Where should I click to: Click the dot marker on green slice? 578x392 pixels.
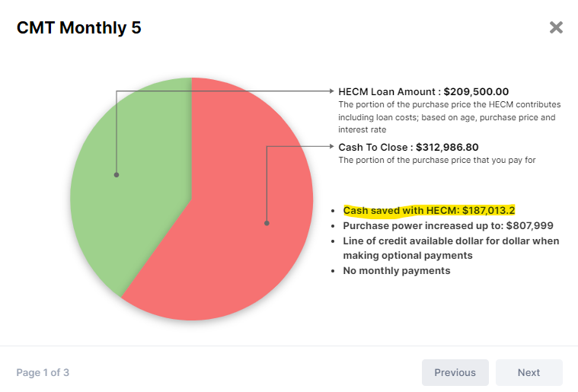pyautogui.click(x=117, y=175)
